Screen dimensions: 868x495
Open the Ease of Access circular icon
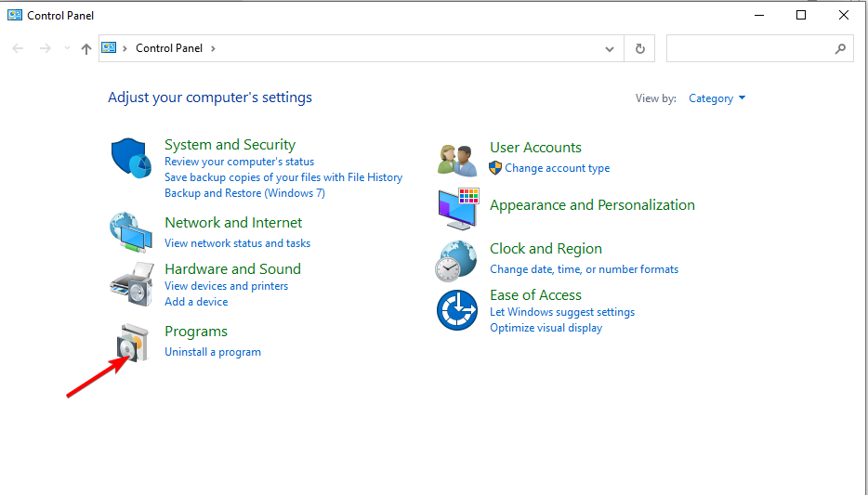pos(456,309)
